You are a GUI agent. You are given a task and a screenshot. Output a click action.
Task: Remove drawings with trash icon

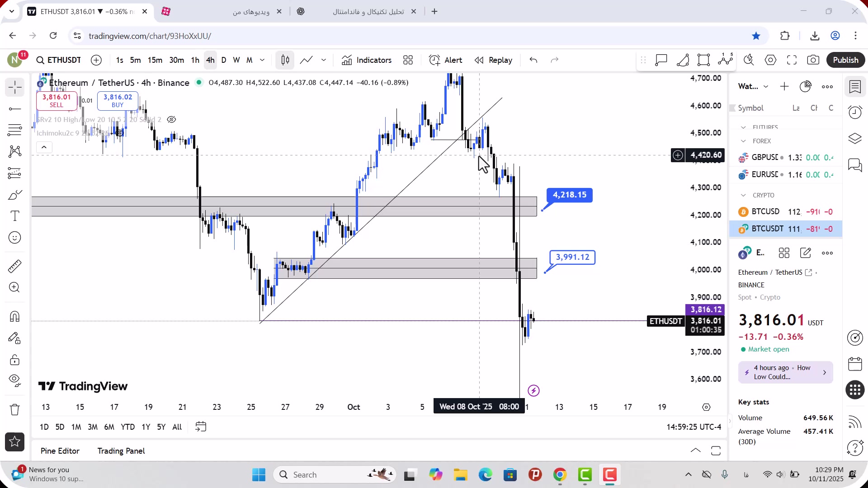(14, 409)
